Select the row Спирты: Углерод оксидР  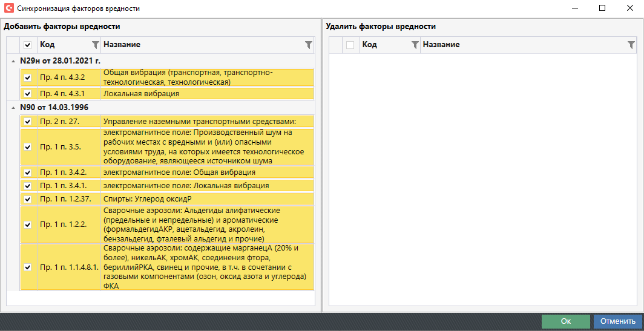click(x=182, y=199)
